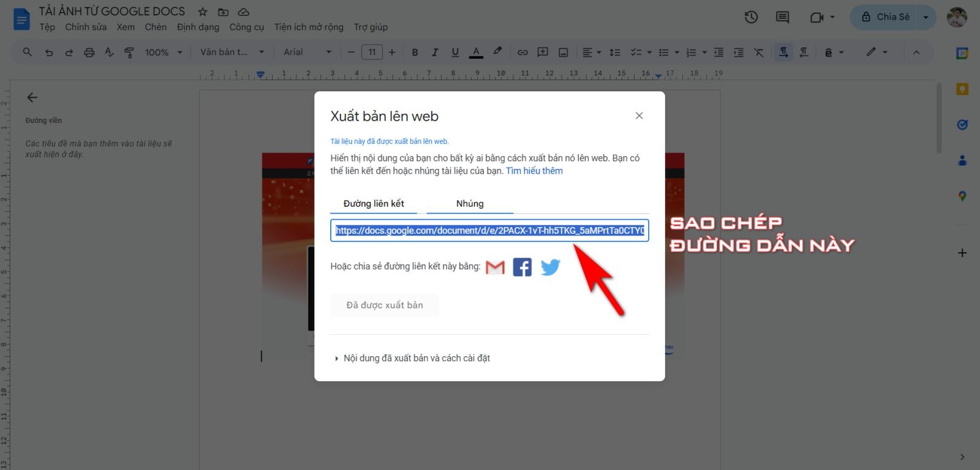
Task: Undo the last action
Action: pos(49,52)
